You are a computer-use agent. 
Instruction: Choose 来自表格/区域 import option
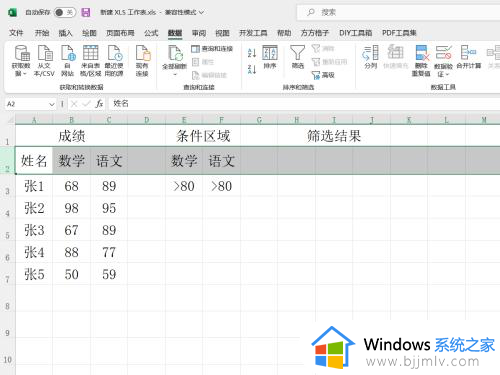[x=90, y=61]
